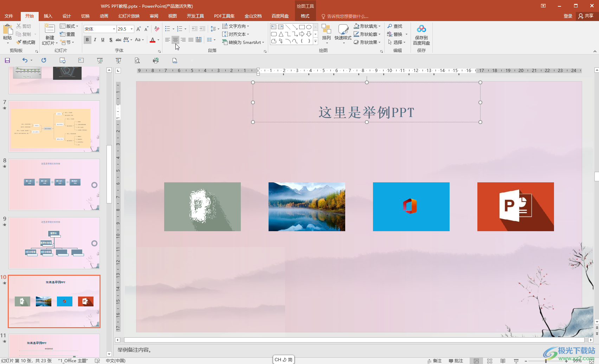This screenshot has width=599, height=364.
Task: Toggle notes pane via 备注
Action: click(434, 361)
